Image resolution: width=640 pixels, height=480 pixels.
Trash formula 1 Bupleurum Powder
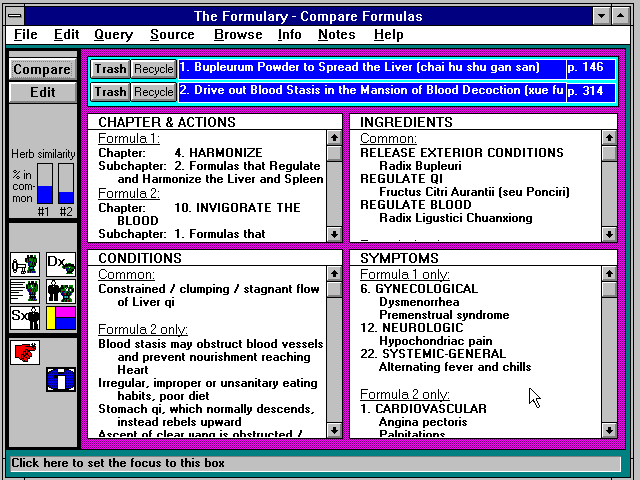click(111, 69)
